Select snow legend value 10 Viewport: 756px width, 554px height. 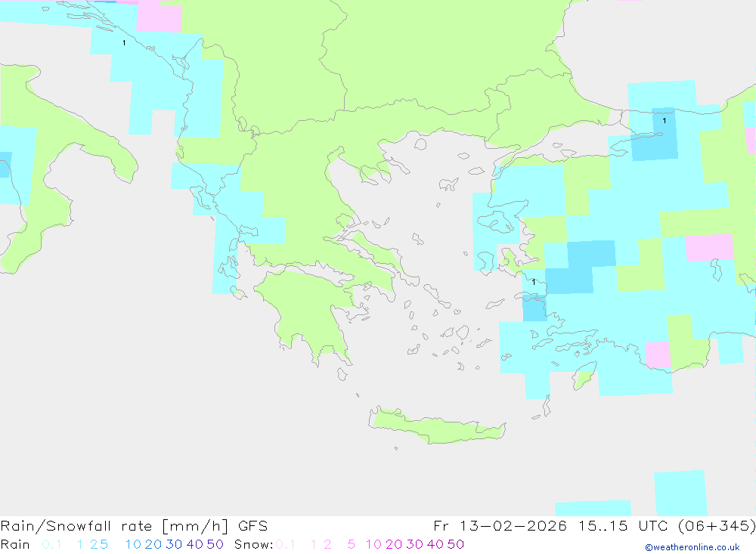point(373,544)
